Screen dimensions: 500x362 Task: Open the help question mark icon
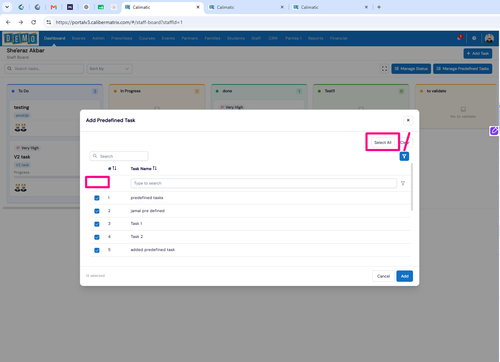pyautogui.click(x=474, y=38)
